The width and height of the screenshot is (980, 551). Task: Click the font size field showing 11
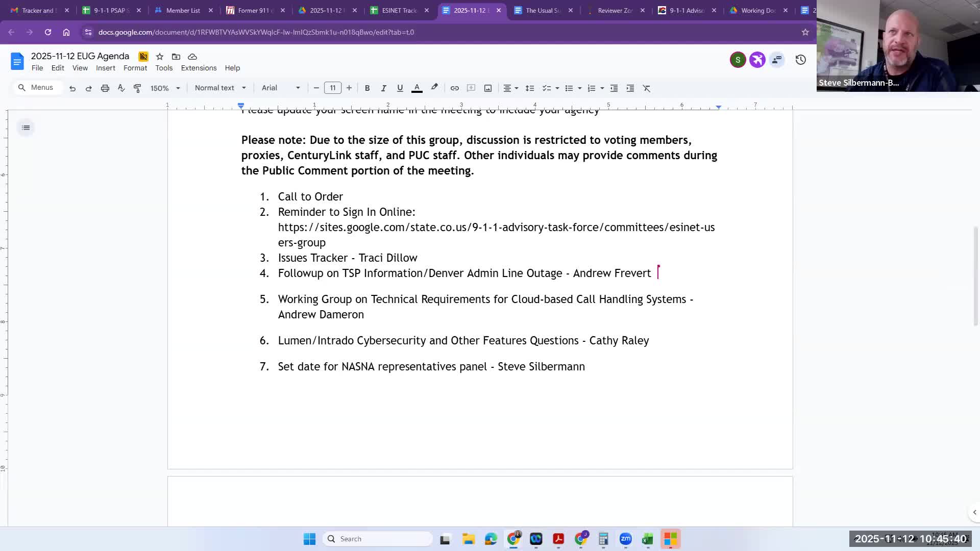pyautogui.click(x=332, y=88)
